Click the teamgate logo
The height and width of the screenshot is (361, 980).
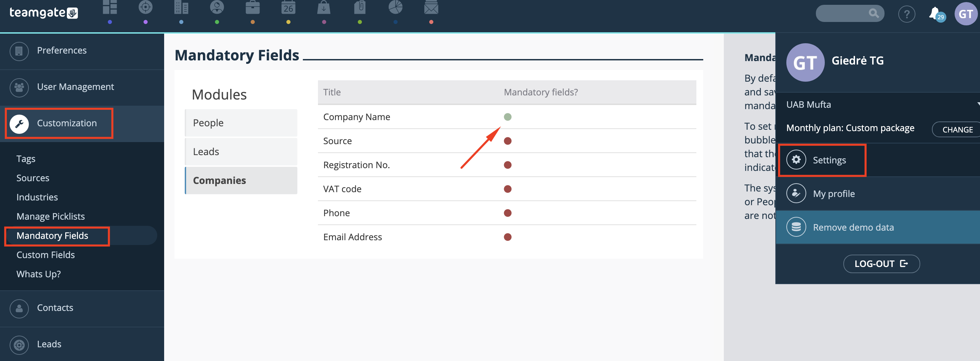(x=43, y=13)
